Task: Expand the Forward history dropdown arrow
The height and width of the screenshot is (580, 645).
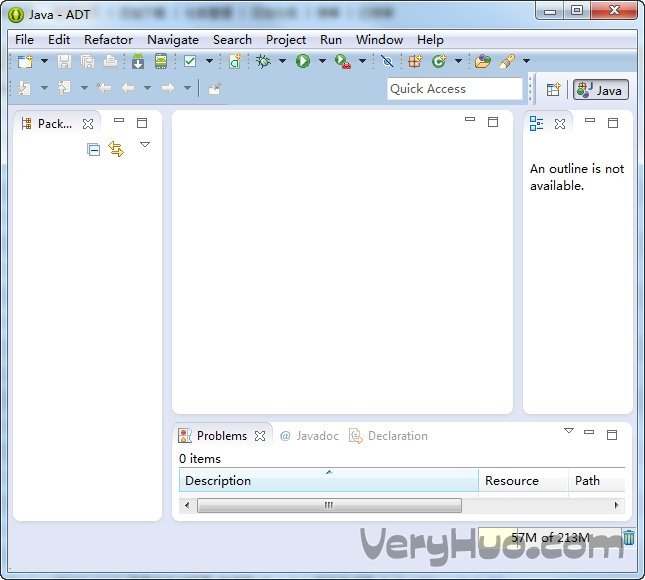Action: [x=187, y=88]
